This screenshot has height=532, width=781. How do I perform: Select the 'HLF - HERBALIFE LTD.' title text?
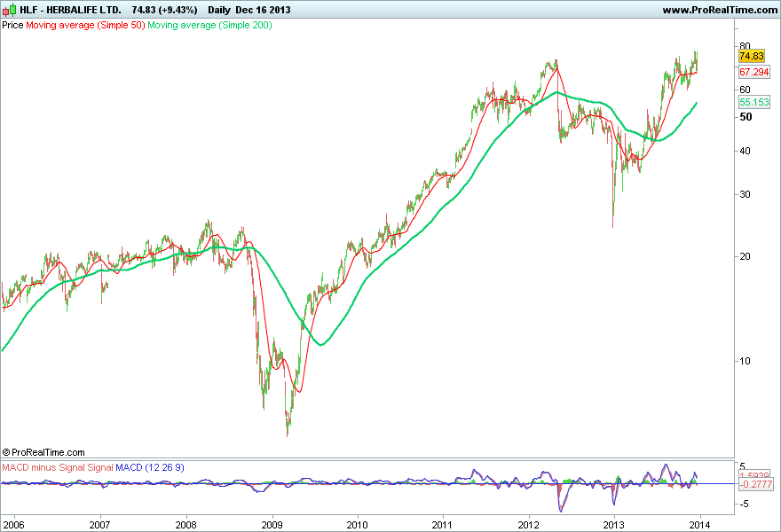click(70, 10)
